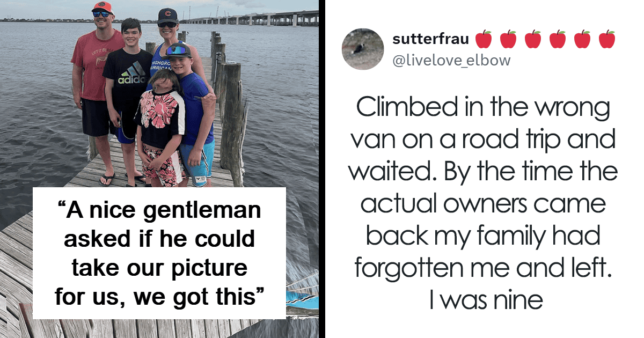
Task: Open the @livelove_elbow handle link
Action: (x=451, y=61)
